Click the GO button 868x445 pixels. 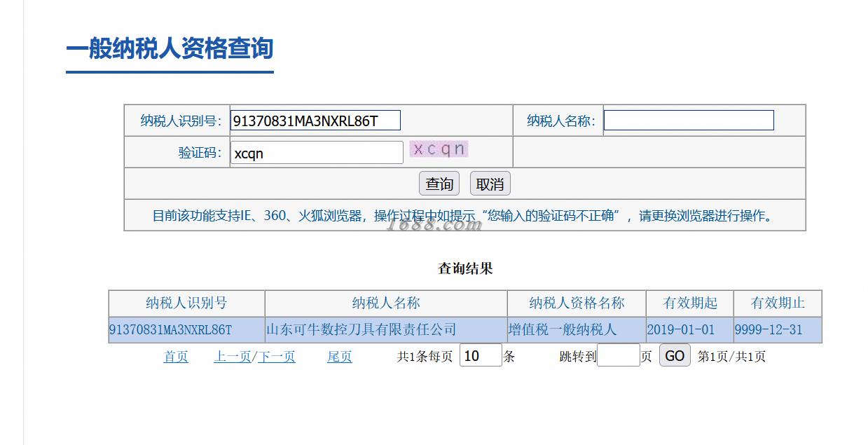675,355
